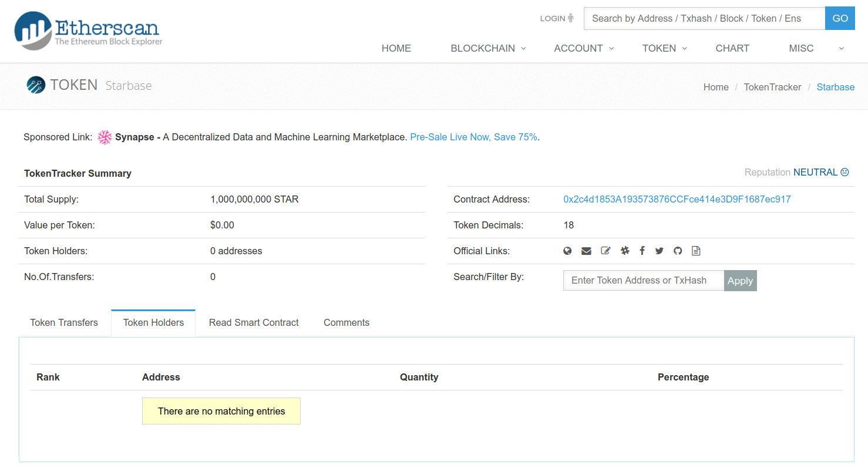Click the Apply filter button

pos(740,281)
